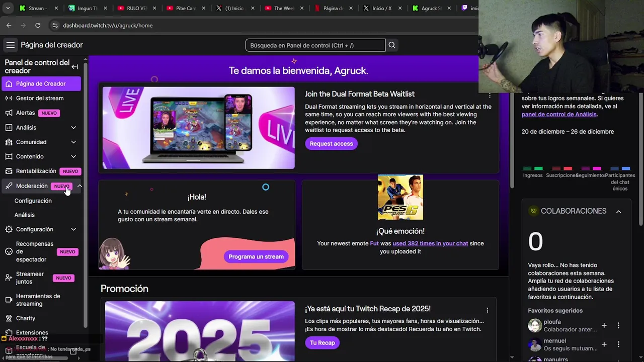The height and width of the screenshot is (362, 644).
Task: Collapse the creator panel sidebar arrow icon
Action: click(74, 66)
